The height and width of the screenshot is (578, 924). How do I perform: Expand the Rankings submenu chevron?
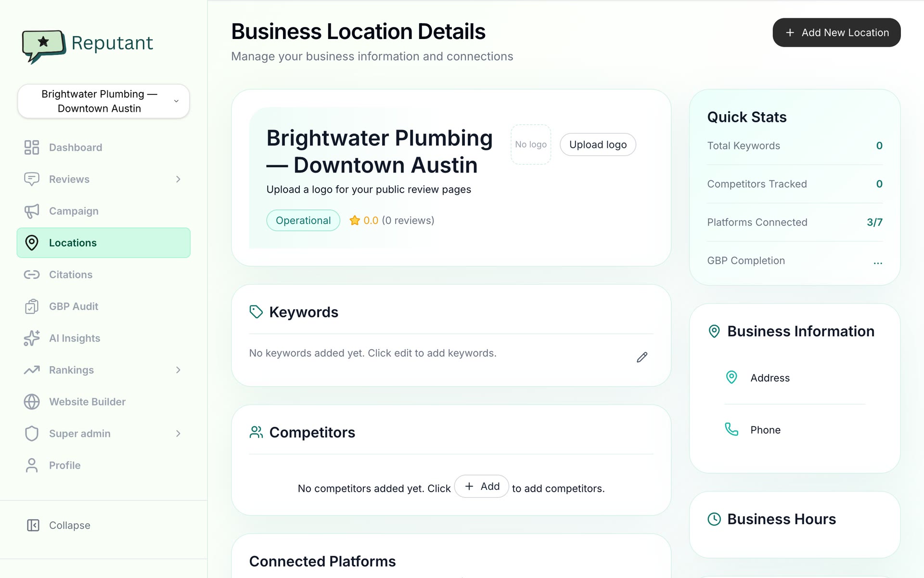(x=178, y=370)
